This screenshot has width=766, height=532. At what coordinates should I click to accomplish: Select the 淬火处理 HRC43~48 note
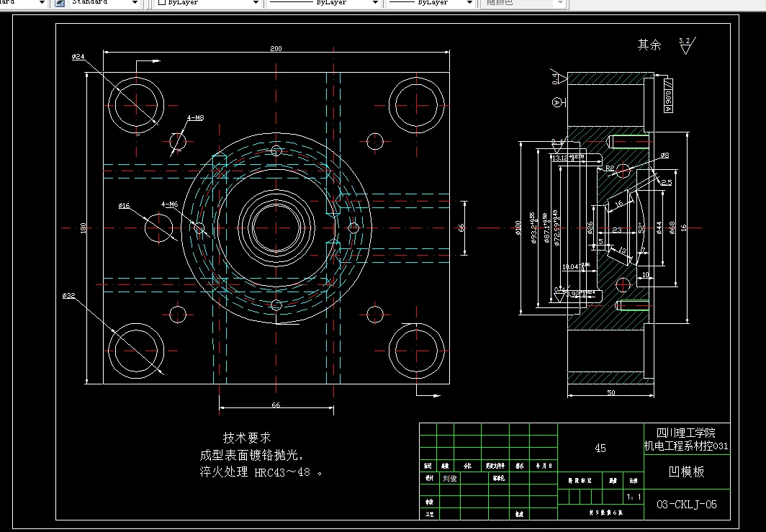click(x=261, y=472)
